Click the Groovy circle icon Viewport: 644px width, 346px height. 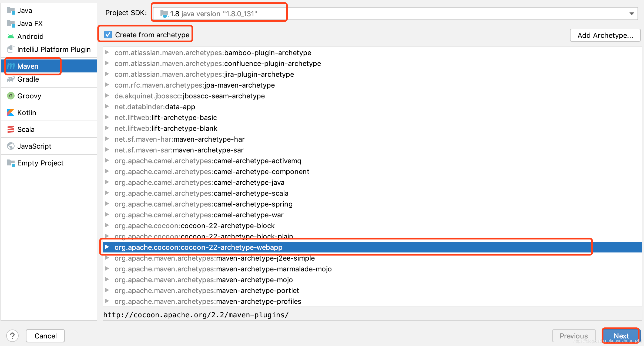point(11,96)
